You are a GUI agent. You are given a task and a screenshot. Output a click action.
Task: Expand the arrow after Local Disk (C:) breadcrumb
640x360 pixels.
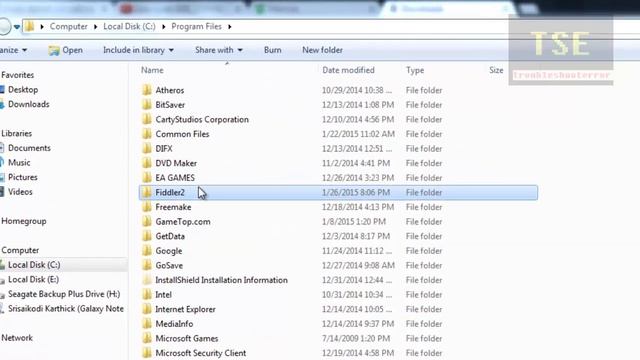click(164, 27)
